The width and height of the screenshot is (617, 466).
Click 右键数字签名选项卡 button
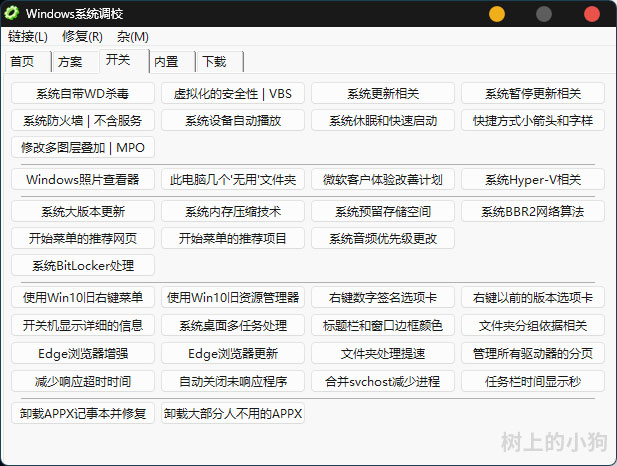coord(383,297)
